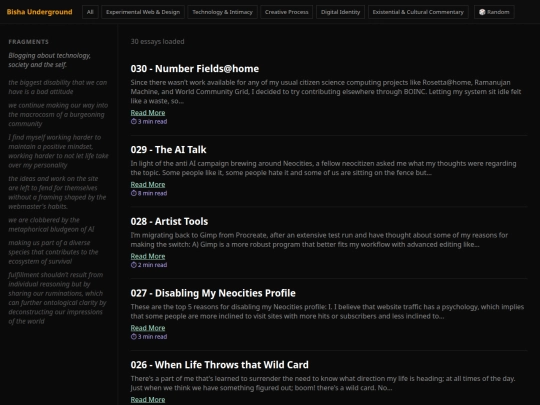Image resolution: width=540 pixels, height=405 pixels.
Task: Click clock icon beside Number Fields@home read time
Action: coord(134,122)
